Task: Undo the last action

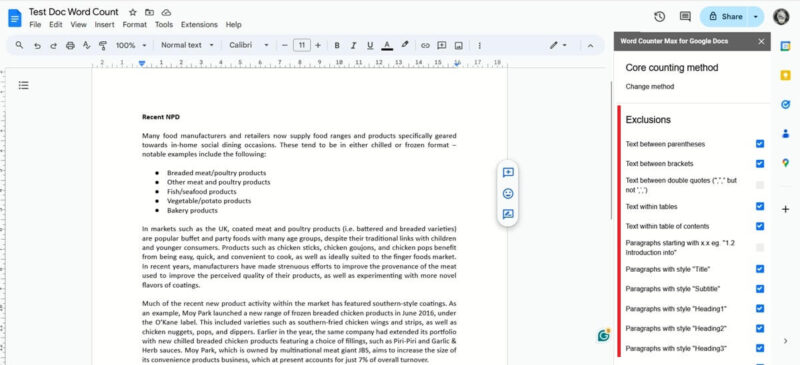Action: [x=37, y=45]
